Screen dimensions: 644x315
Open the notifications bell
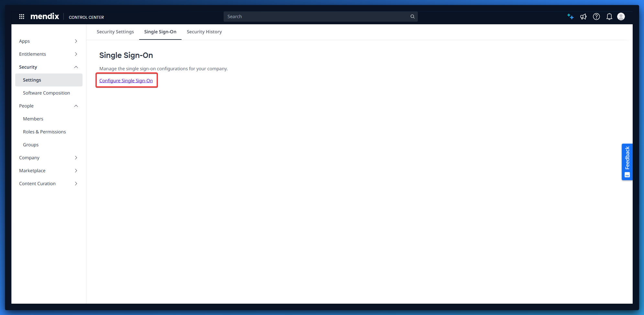click(x=609, y=17)
